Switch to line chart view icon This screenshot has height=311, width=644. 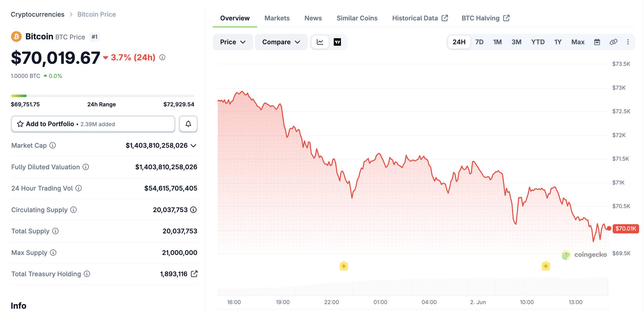(320, 42)
